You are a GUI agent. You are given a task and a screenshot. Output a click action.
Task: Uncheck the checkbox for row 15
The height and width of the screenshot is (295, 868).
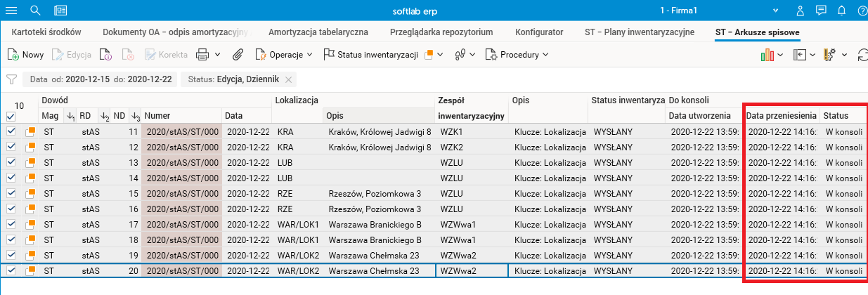11,193
